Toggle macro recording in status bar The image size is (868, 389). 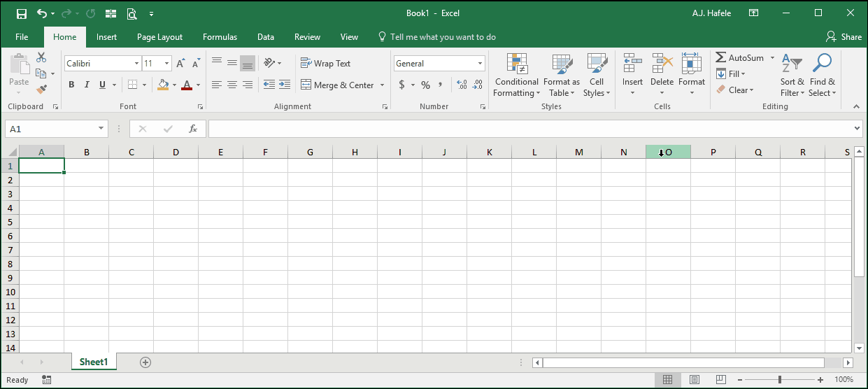(46, 379)
